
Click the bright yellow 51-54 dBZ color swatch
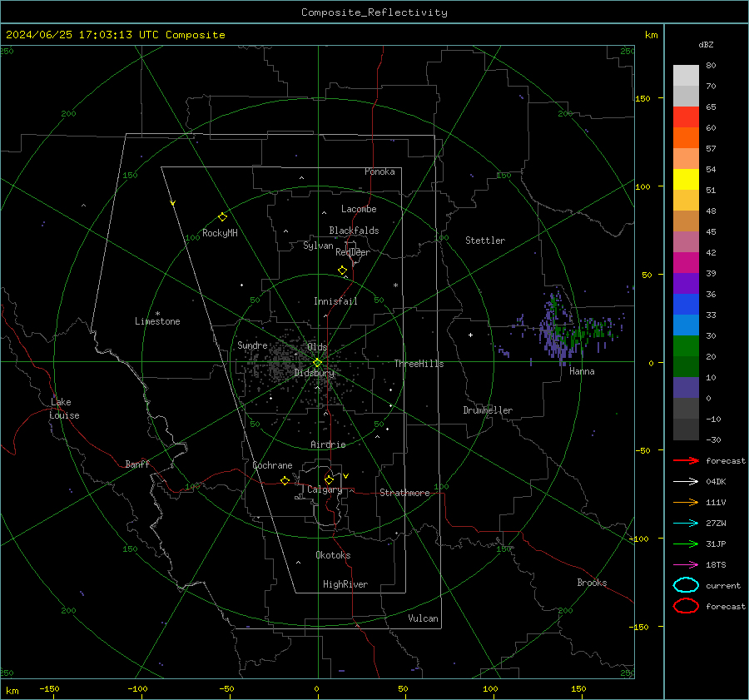coord(686,180)
